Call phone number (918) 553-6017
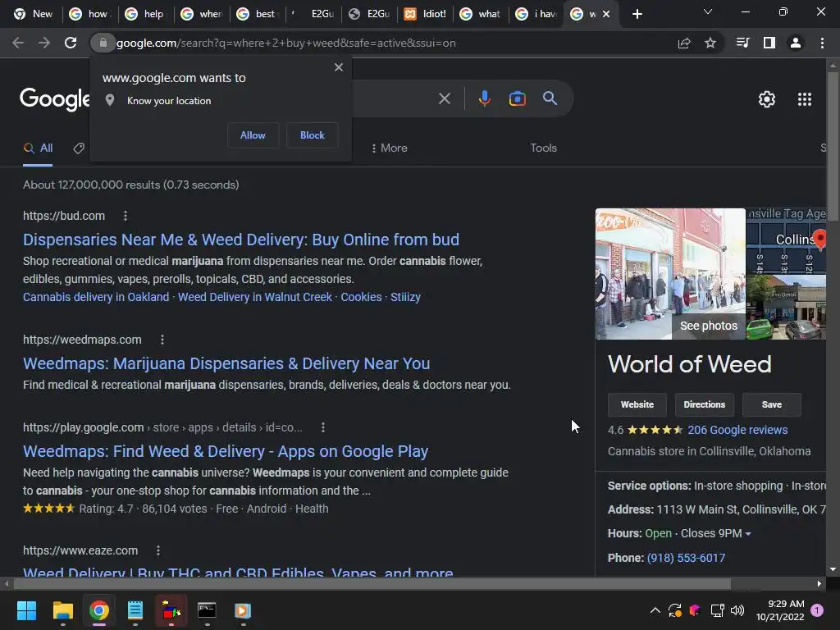This screenshot has width=840, height=630. point(687,558)
